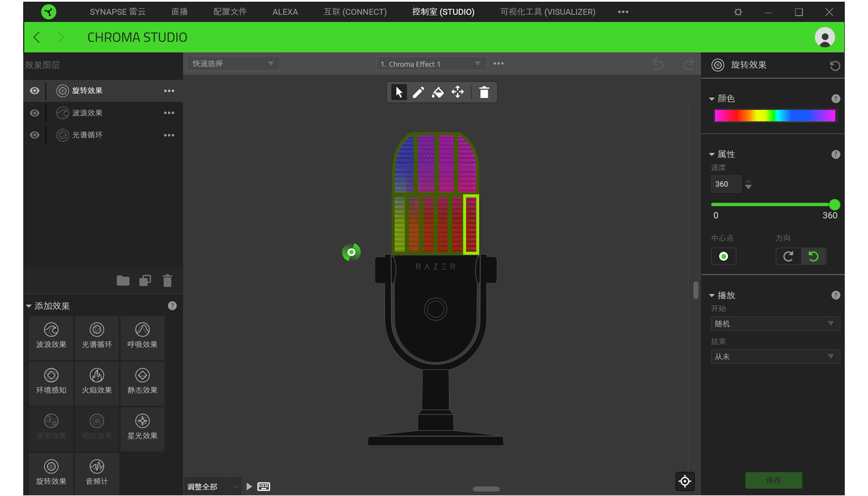This screenshot has height=496, width=868.
Task: Click the rainbow color gradient bar
Action: (774, 116)
